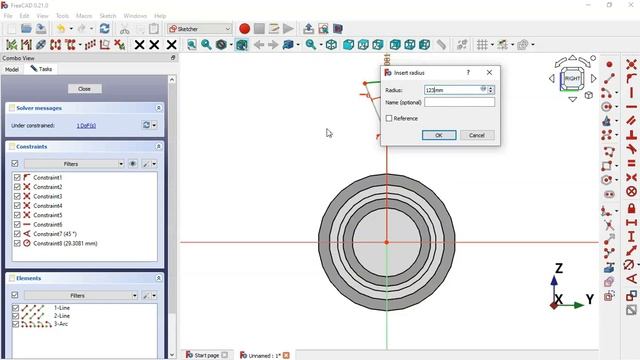640x360 pixels.
Task: Apply Horizontal Distance constraint
Action: pyautogui.click(x=631, y=222)
